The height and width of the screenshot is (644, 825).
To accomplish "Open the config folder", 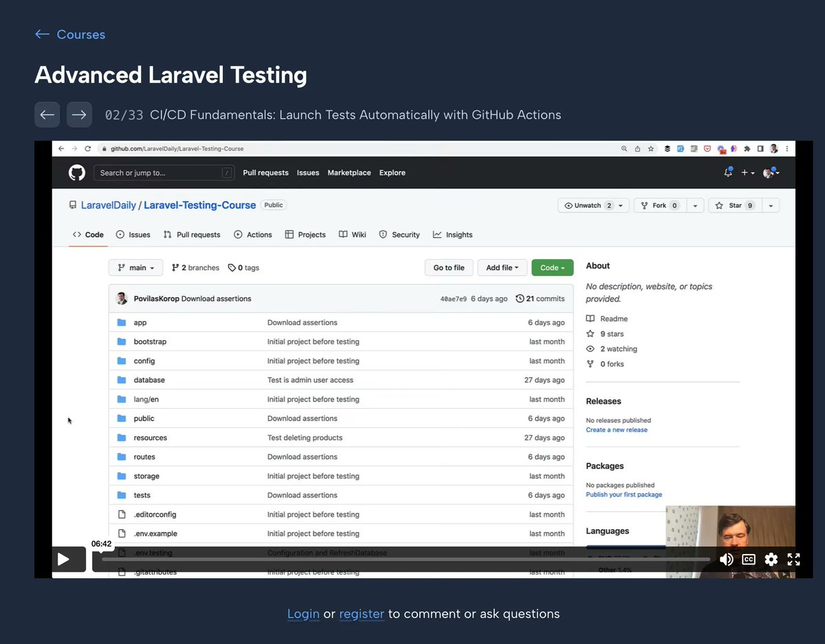I will [x=144, y=361].
